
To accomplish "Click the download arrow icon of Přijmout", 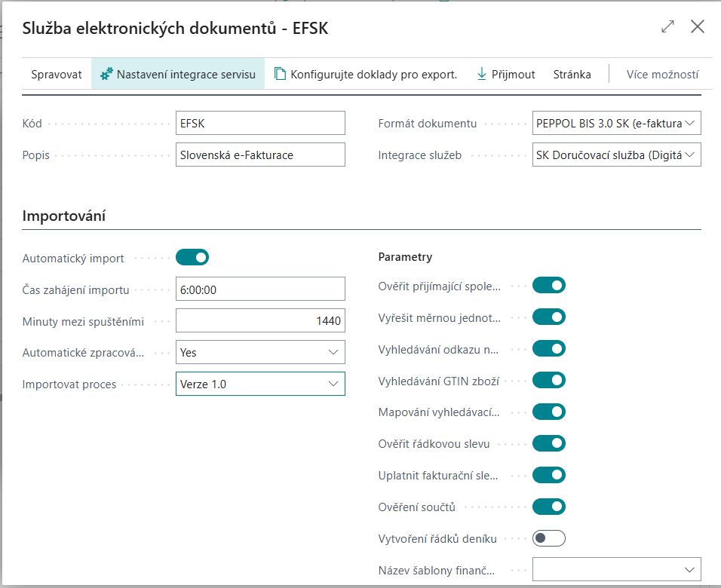I will click(481, 74).
